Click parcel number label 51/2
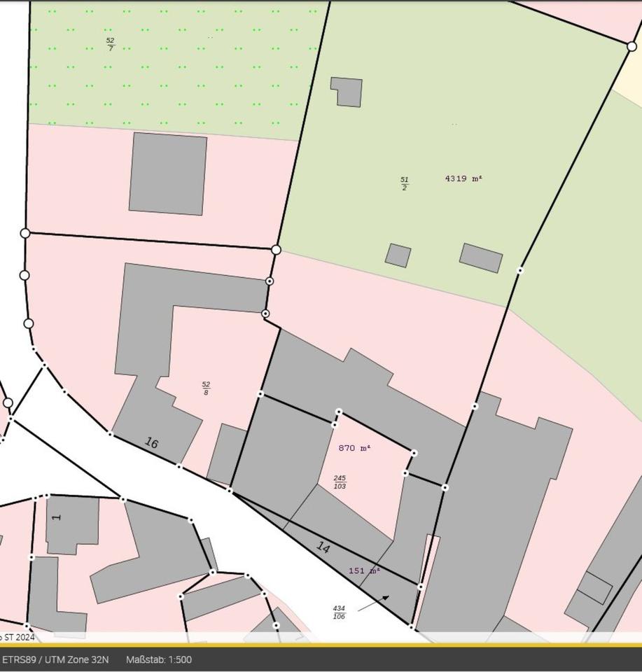The height and width of the screenshot is (672, 642). [x=405, y=183]
